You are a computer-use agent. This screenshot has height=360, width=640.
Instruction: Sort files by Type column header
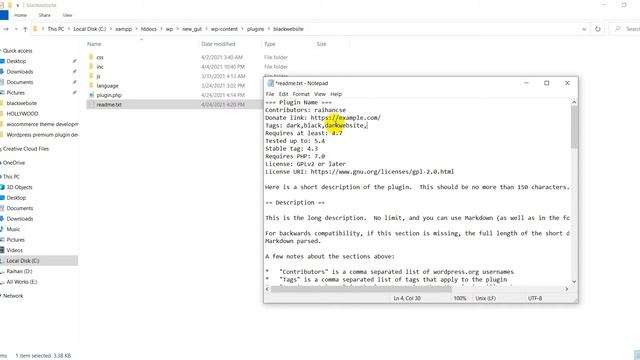[x=269, y=44]
